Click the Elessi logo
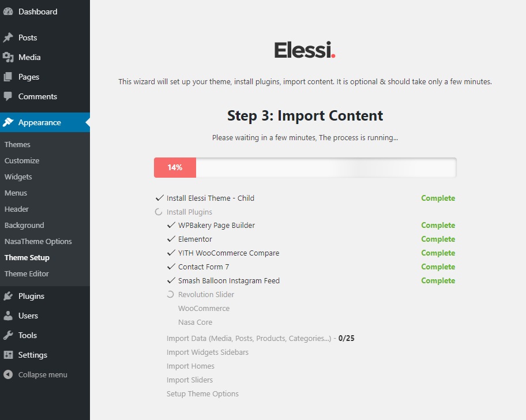This screenshot has width=526, height=420. point(305,50)
